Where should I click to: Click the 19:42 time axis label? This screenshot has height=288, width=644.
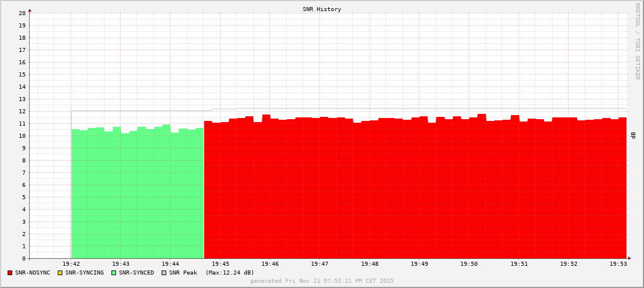coord(71,264)
